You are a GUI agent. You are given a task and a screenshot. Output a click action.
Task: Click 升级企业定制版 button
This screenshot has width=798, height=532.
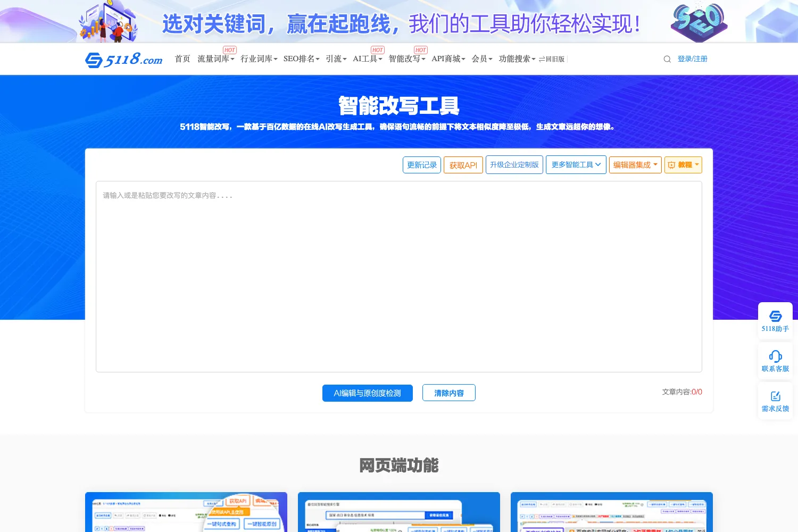point(514,165)
